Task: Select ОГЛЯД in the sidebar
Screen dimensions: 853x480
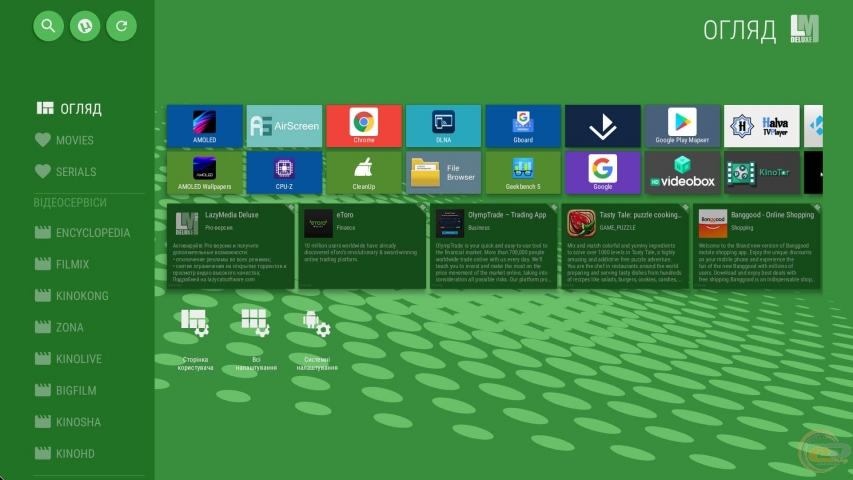Action: [69, 108]
